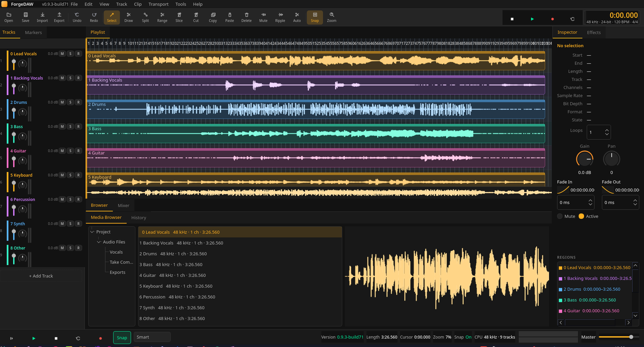The image size is (644, 347).
Task: Pick the Split tool
Action: click(x=145, y=17)
